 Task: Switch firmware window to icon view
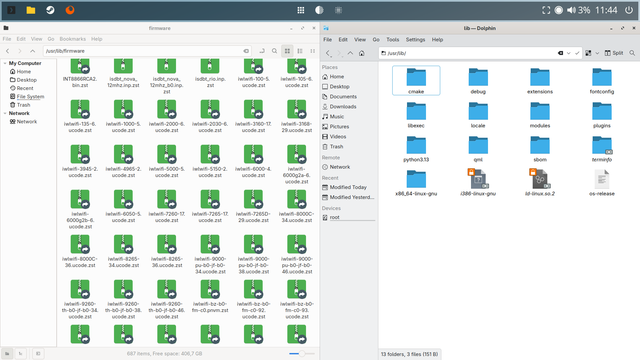287,51
